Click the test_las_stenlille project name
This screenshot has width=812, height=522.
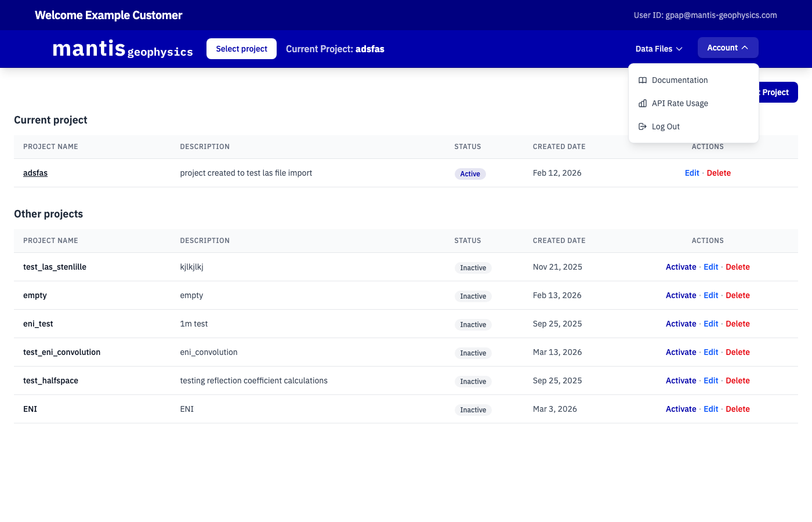pyautogui.click(x=55, y=267)
